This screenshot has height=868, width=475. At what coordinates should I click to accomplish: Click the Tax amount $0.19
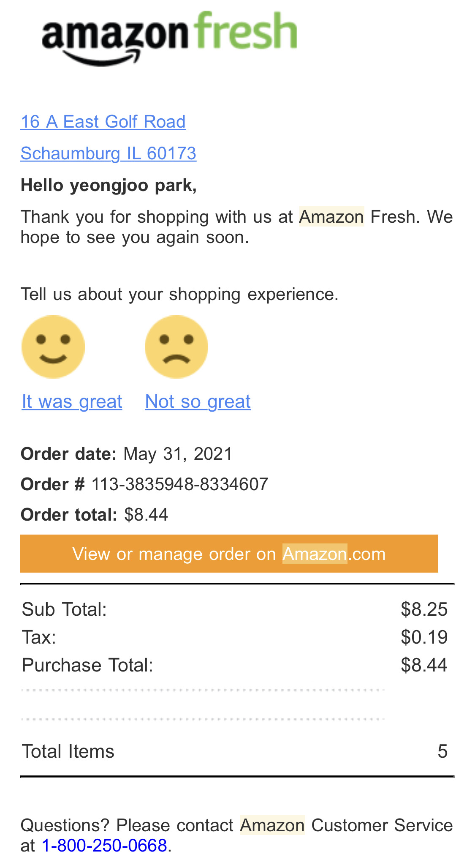point(424,637)
